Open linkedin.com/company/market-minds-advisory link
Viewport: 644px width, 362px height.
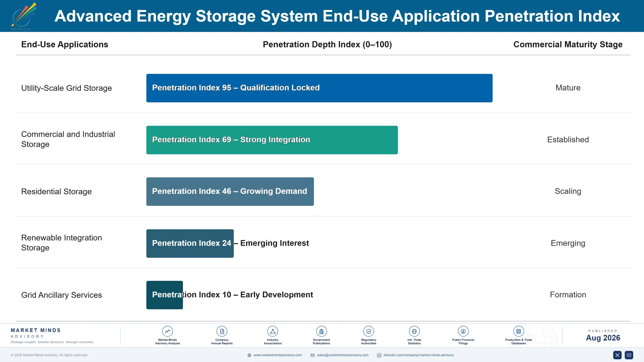pos(419,355)
